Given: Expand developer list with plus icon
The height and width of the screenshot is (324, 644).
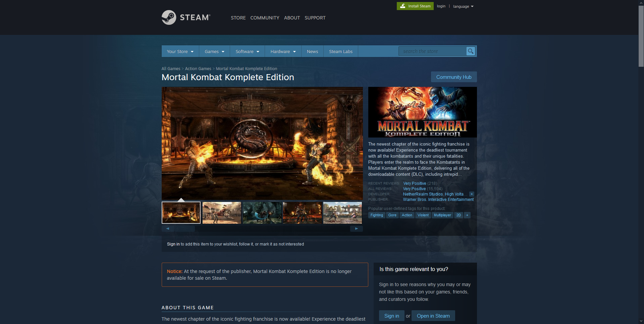Looking at the screenshot, I should [472, 194].
